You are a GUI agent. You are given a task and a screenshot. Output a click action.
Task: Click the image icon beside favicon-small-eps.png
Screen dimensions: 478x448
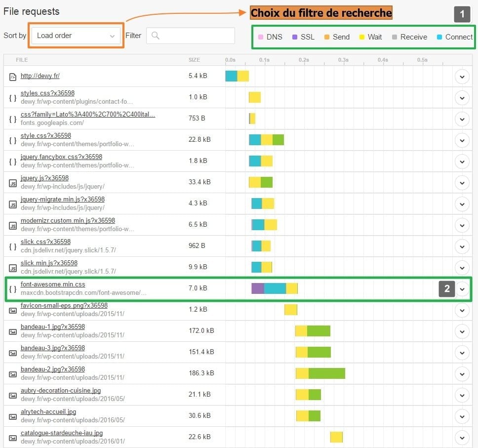click(x=13, y=310)
